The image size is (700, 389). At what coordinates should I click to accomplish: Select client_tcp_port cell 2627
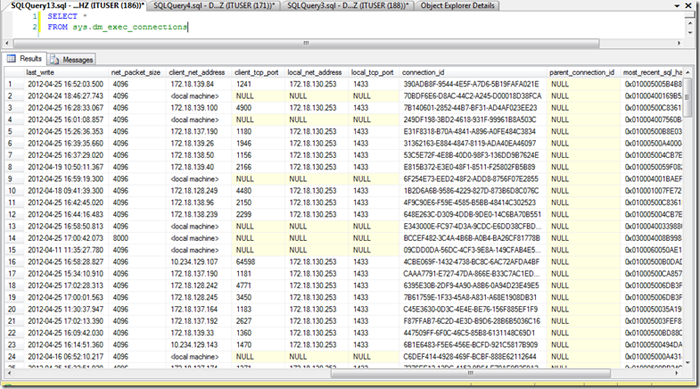[258, 321]
